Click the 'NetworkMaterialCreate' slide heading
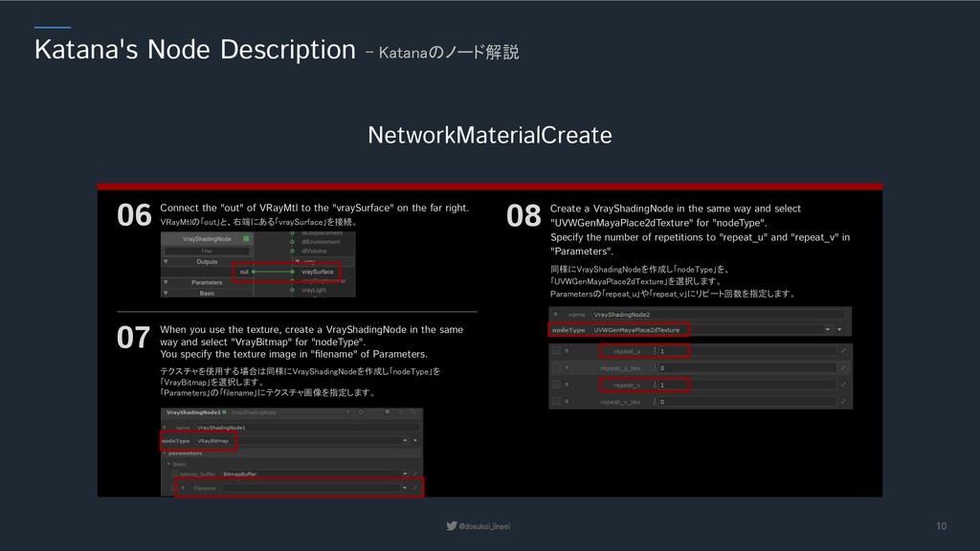The image size is (980, 551). [490, 135]
